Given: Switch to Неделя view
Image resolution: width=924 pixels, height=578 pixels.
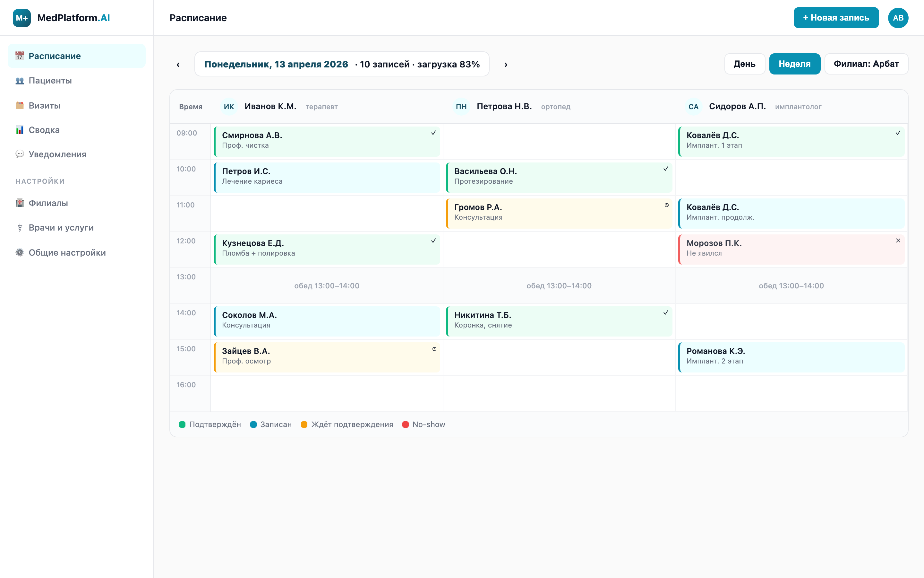Looking at the screenshot, I should 795,64.
